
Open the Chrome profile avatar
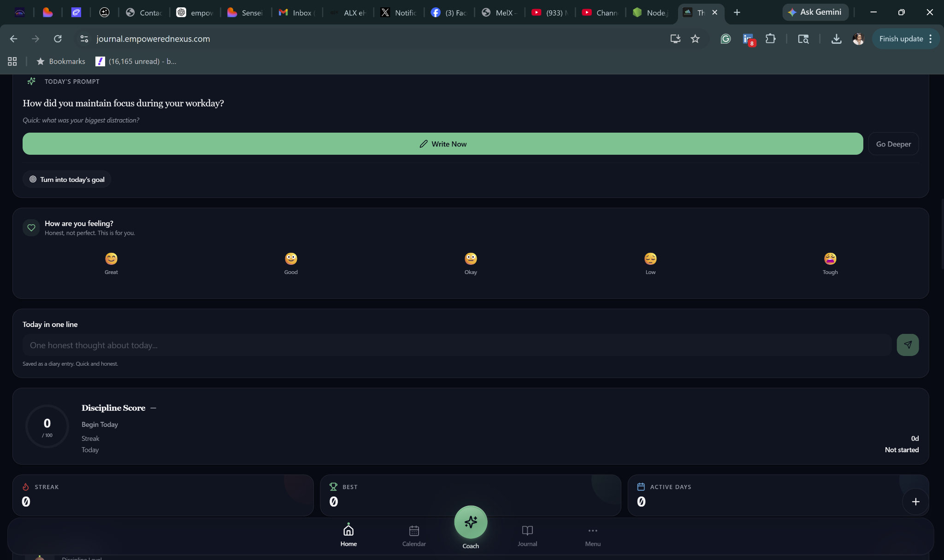(x=858, y=39)
